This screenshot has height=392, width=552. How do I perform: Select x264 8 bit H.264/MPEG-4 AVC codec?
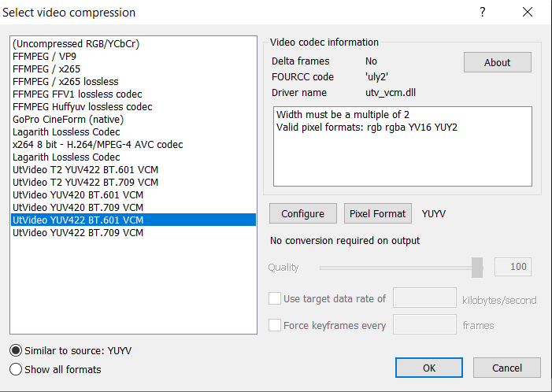point(98,145)
